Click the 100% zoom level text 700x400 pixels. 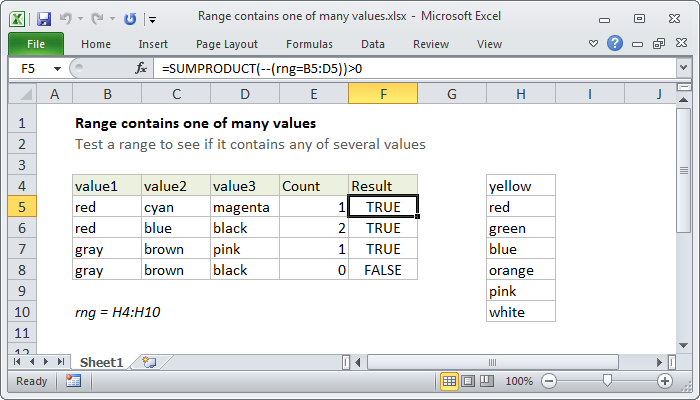(x=518, y=381)
